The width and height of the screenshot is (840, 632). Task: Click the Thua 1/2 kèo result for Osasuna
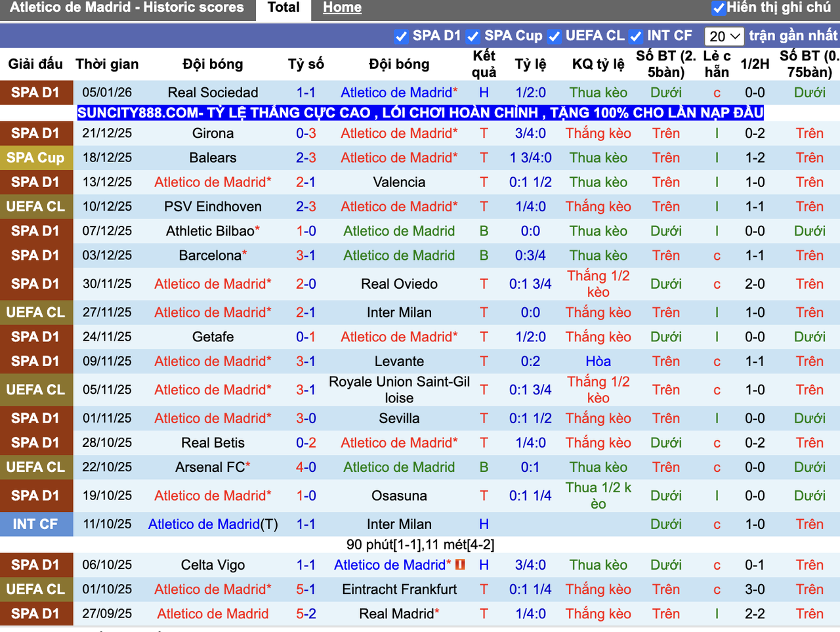click(598, 496)
